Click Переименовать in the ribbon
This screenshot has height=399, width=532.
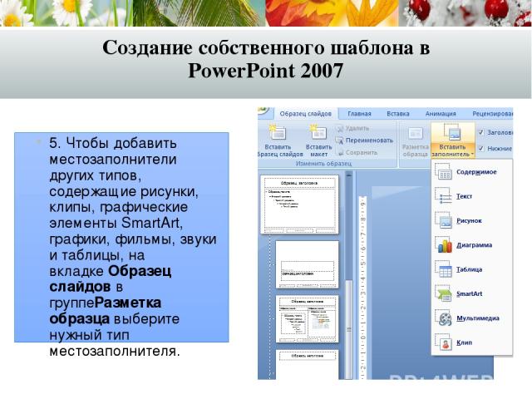click(x=364, y=140)
